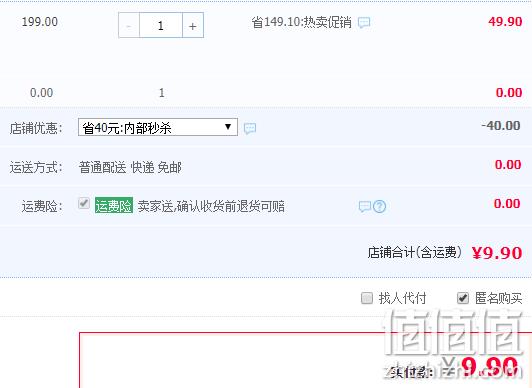The height and width of the screenshot is (388, 532).
Task: Click the 匿名购买 label text
Action: click(498, 298)
